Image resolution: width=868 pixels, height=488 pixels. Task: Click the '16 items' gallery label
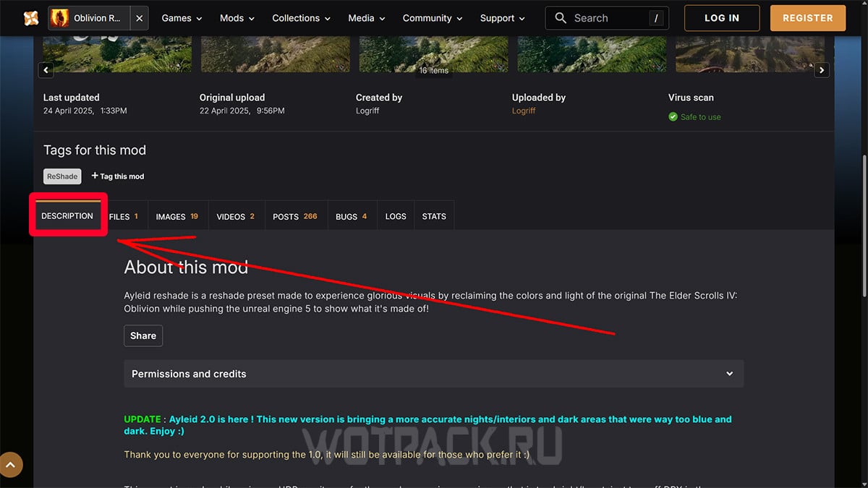tap(434, 70)
